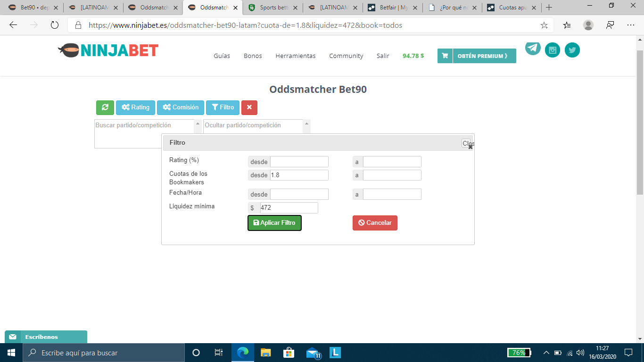The width and height of the screenshot is (644, 362).
Task: Open Mail app from the taskbar
Action: tap(313, 353)
